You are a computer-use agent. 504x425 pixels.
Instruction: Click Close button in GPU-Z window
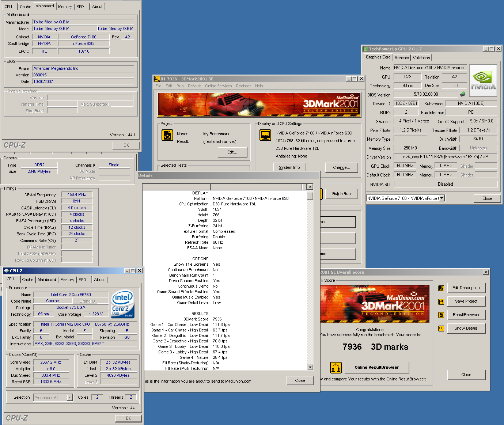pos(487,198)
